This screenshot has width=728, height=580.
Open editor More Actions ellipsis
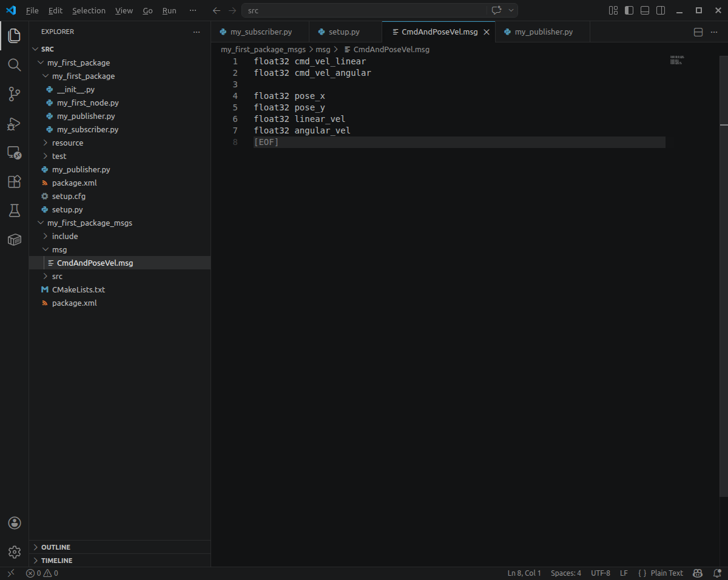(x=714, y=32)
